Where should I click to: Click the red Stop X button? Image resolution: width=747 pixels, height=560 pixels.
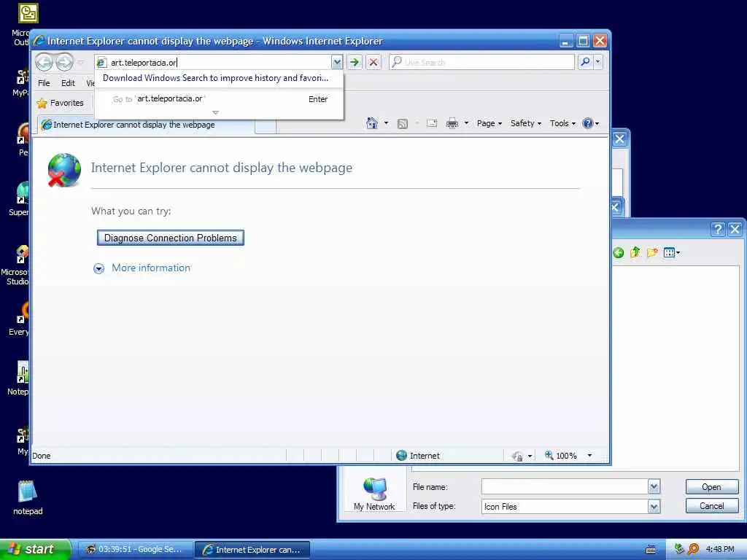tap(373, 62)
